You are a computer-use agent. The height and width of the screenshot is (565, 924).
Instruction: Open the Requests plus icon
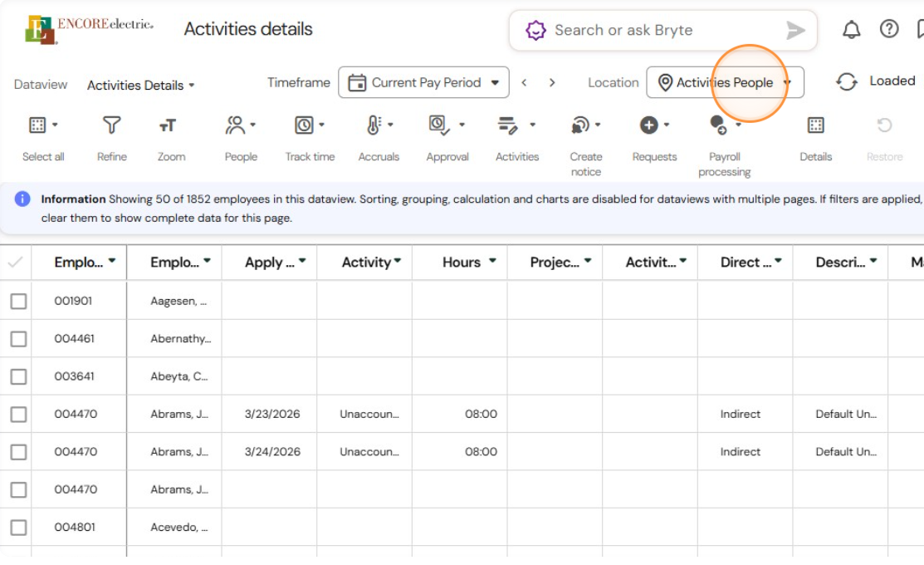coord(649,125)
